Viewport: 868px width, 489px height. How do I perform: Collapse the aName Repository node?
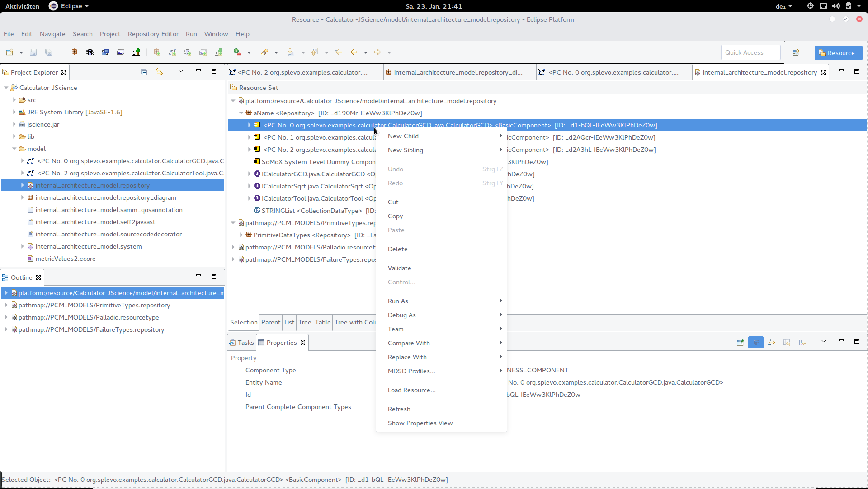[241, 113]
